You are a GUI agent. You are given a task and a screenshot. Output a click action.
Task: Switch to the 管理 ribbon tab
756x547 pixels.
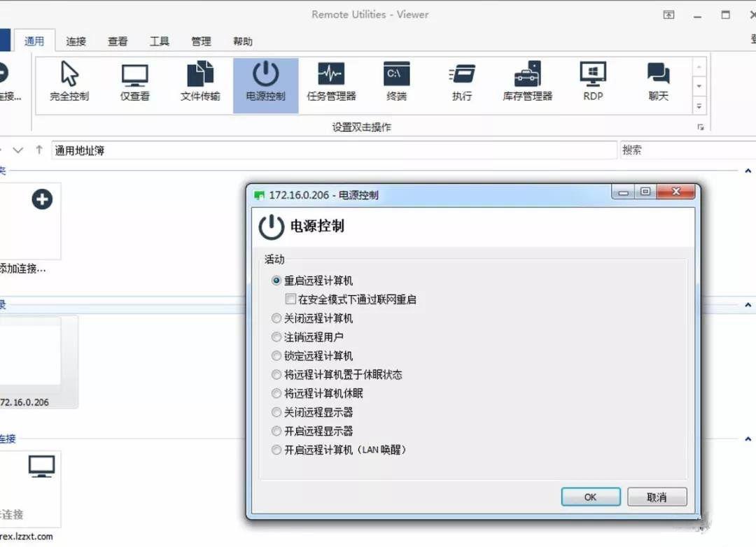(x=201, y=41)
